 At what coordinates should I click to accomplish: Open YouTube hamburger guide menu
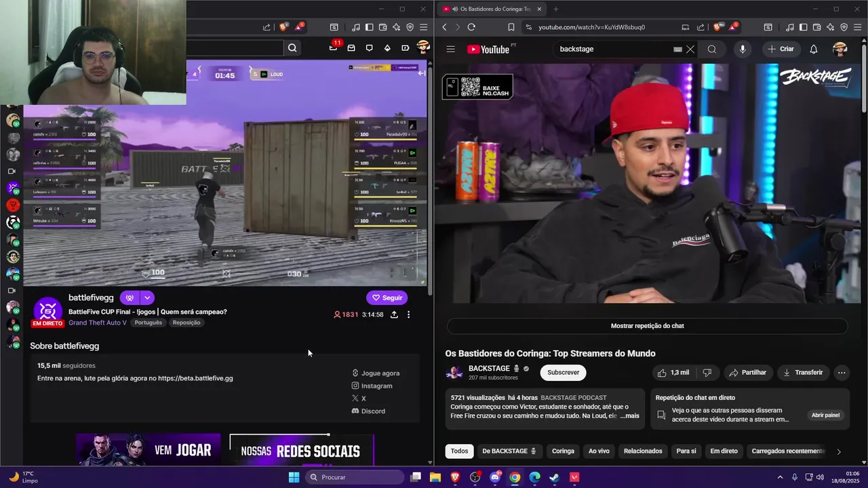(x=450, y=49)
